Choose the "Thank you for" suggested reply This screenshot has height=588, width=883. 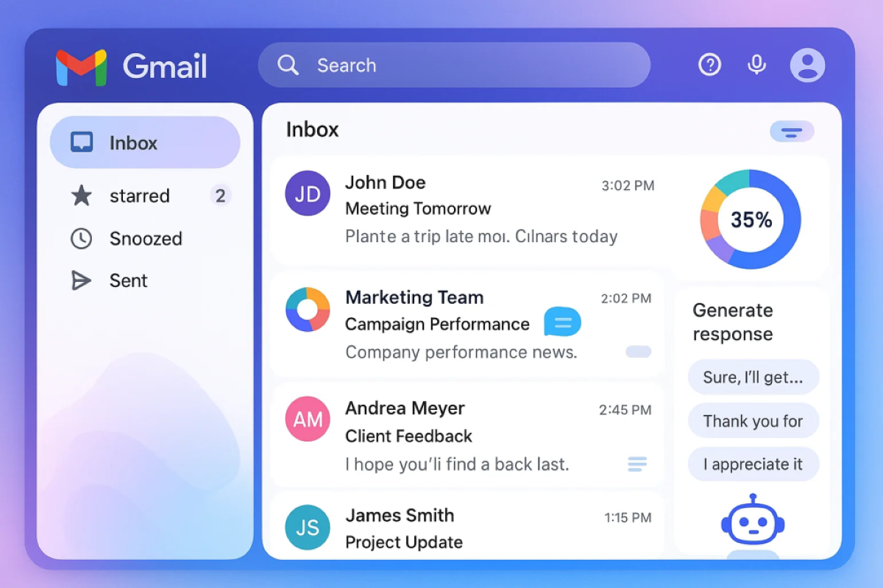tap(753, 421)
